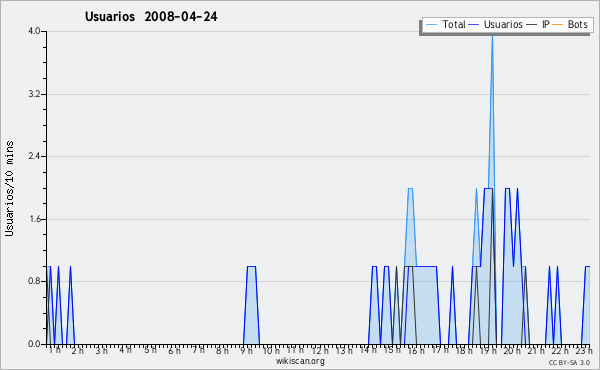
Task: Click the x-axis label '7 h'
Action: tap(198, 350)
